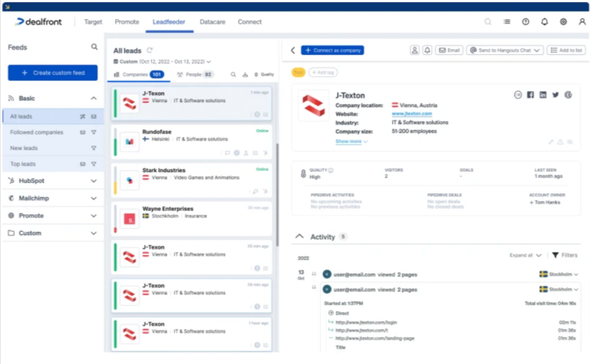Edit company details with the pencil icon
Viewport: 590px width, 364px height.
tap(551, 142)
